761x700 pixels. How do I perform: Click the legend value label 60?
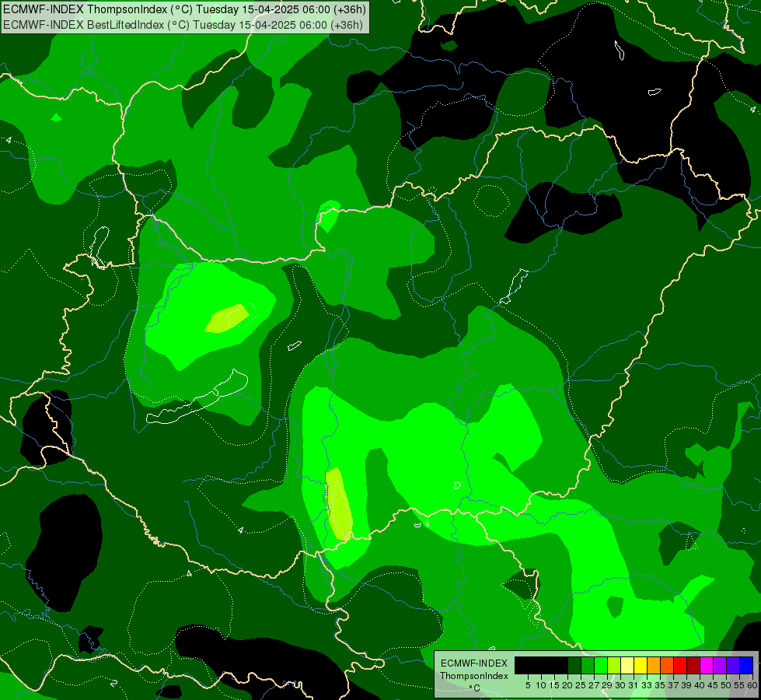tap(752, 685)
